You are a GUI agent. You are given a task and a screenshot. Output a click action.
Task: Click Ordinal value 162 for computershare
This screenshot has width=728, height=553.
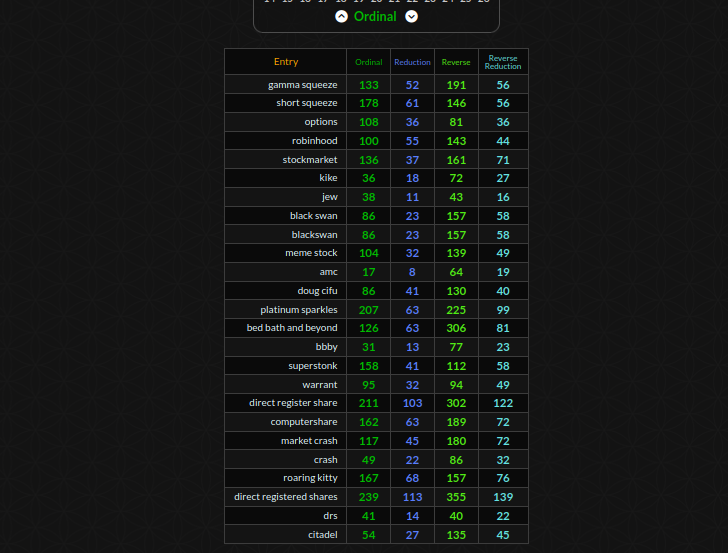[369, 422]
